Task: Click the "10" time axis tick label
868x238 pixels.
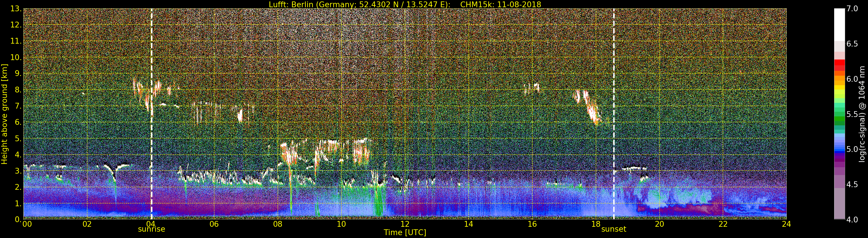Action: 341,224
